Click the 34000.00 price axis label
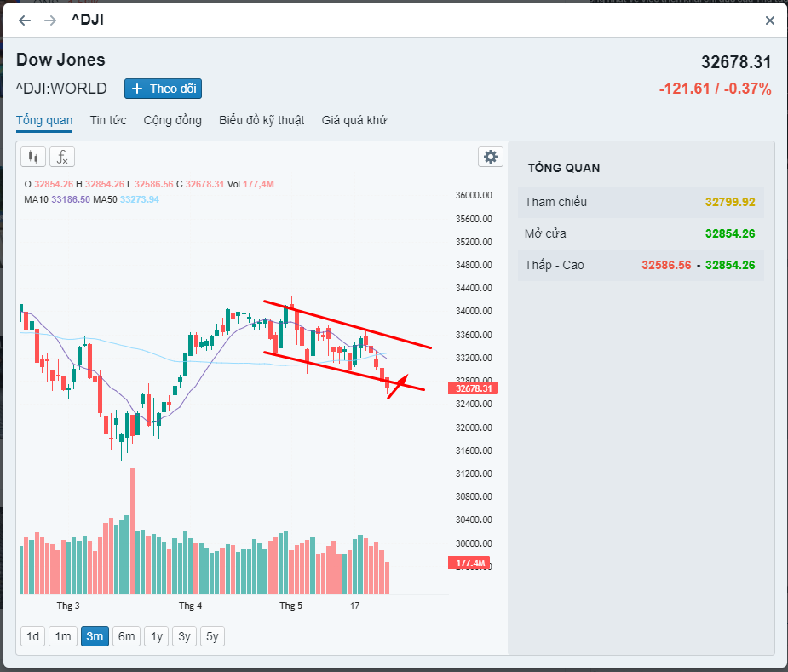 coord(474,311)
